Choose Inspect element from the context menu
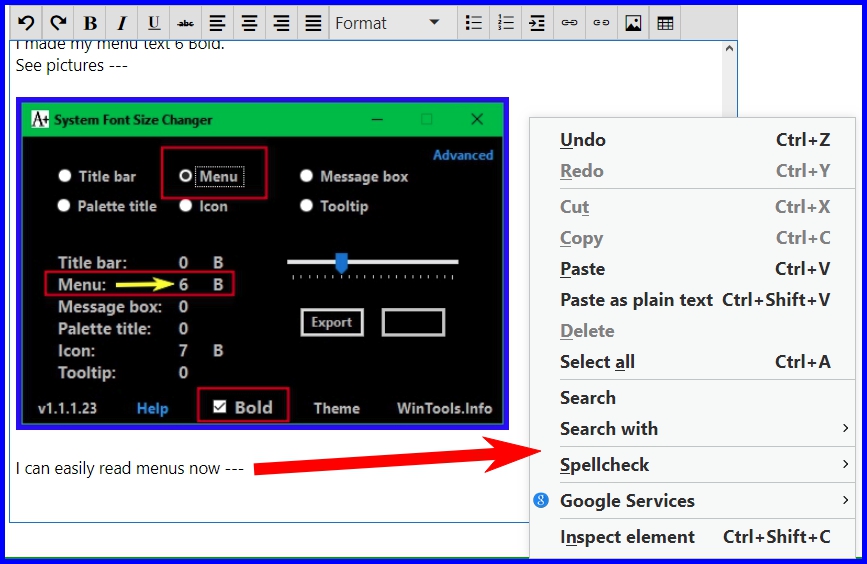 (692, 536)
